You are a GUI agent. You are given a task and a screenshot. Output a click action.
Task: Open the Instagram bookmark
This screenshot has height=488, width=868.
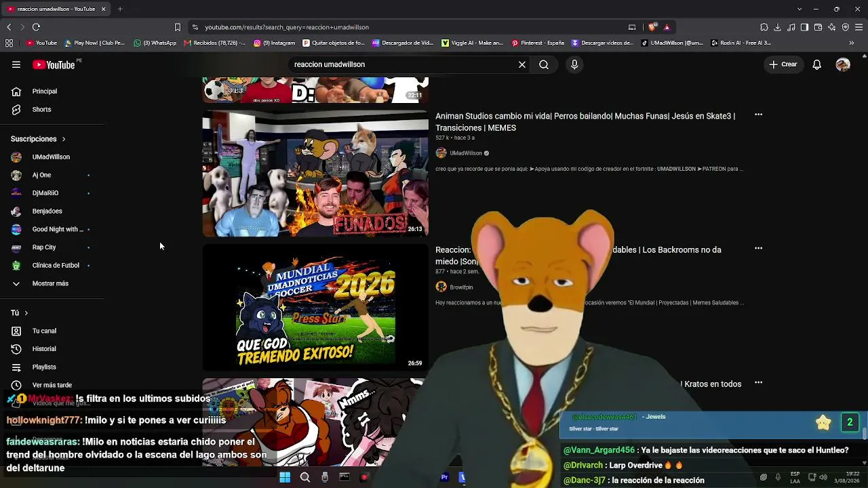pyautogui.click(x=275, y=43)
